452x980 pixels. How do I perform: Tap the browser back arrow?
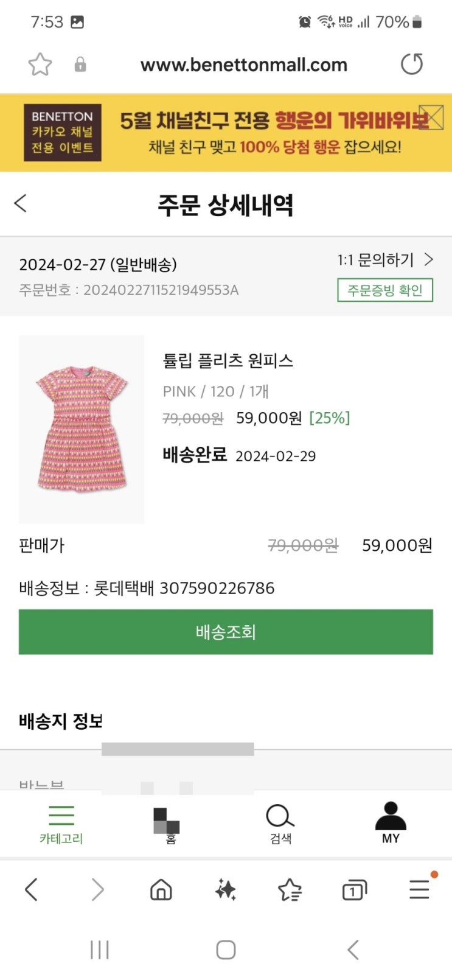click(x=32, y=890)
